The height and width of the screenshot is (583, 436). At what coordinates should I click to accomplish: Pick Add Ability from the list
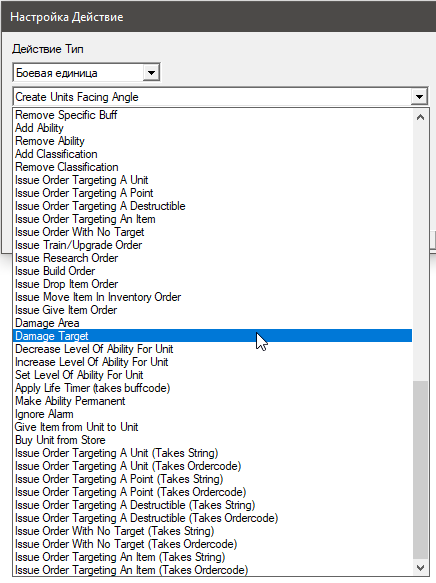(213, 128)
